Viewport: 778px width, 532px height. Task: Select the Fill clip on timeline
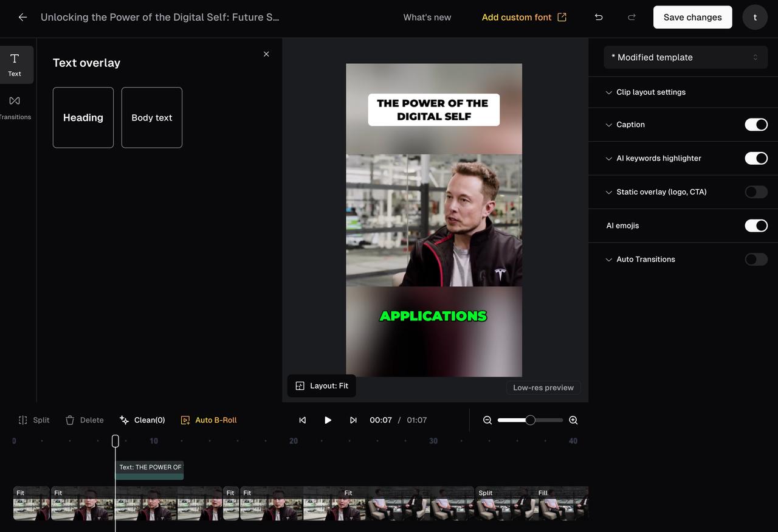point(562,503)
